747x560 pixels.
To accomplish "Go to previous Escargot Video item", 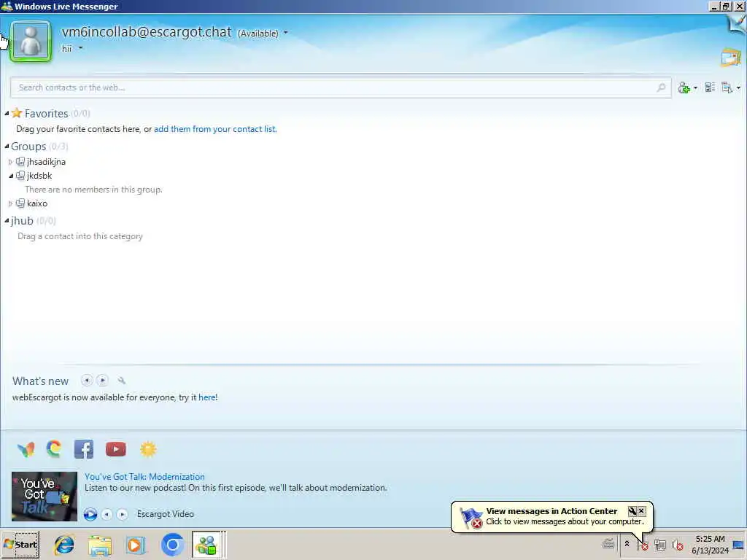I will tap(107, 514).
